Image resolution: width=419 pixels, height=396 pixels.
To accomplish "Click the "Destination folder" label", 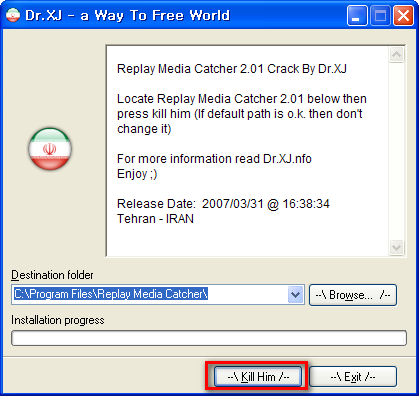I will [52, 275].
